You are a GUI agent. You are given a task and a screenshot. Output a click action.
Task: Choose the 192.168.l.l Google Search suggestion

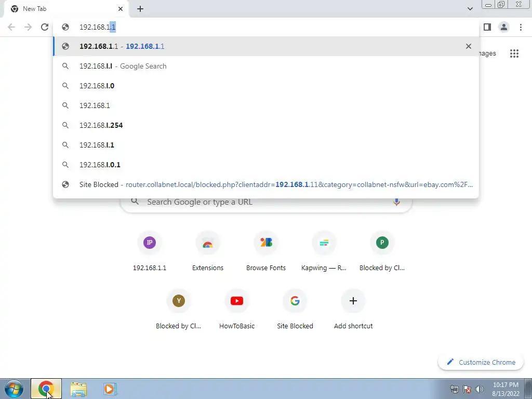coord(266,66)
